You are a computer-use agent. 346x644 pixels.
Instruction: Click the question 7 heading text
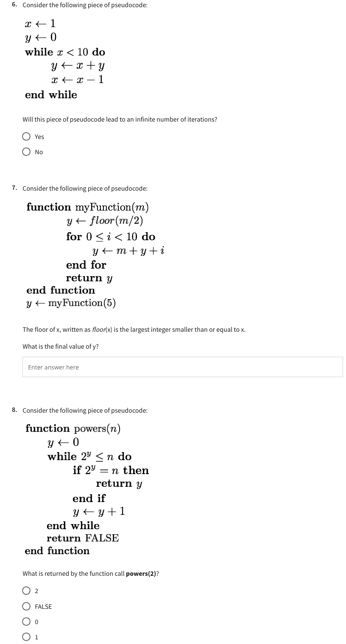coord(85,188)
